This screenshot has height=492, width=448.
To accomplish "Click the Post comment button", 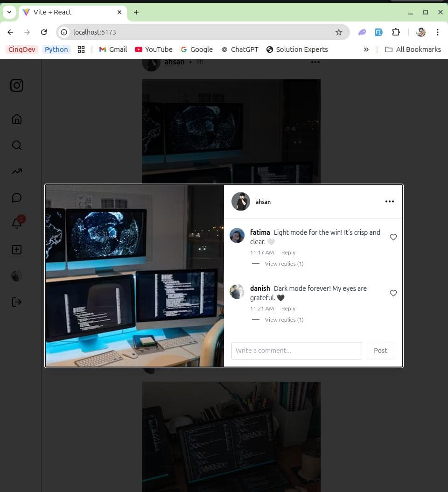I will [x=380, y=351].
